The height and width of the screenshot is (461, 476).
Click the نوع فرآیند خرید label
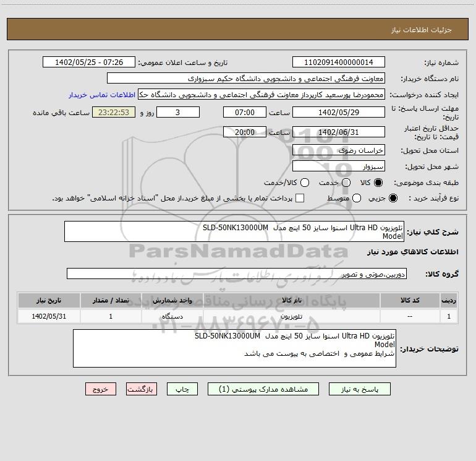click(433, 198)
